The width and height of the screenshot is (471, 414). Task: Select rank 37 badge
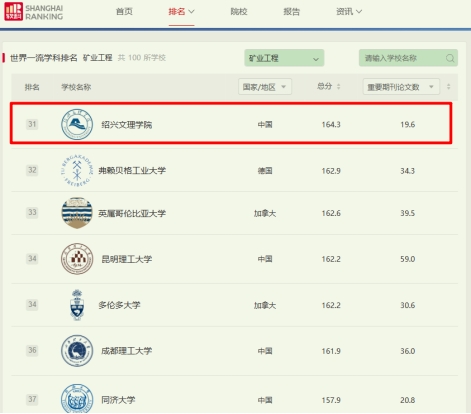click(32, 399)
